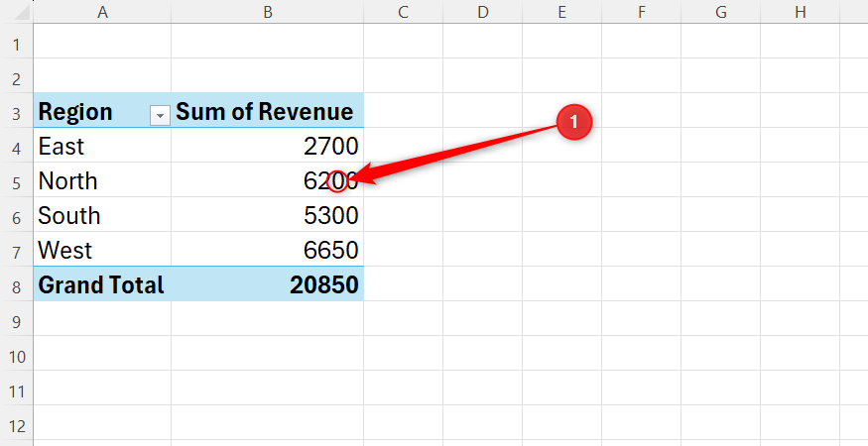868x446 pixels.
Task: Select the cell showing 5300
Action: [x=268, y=215]
